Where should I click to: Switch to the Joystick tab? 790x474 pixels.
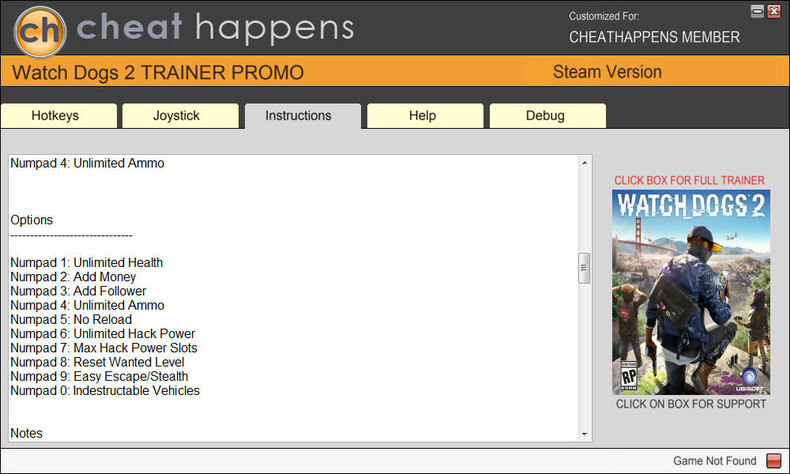(180, 116)
